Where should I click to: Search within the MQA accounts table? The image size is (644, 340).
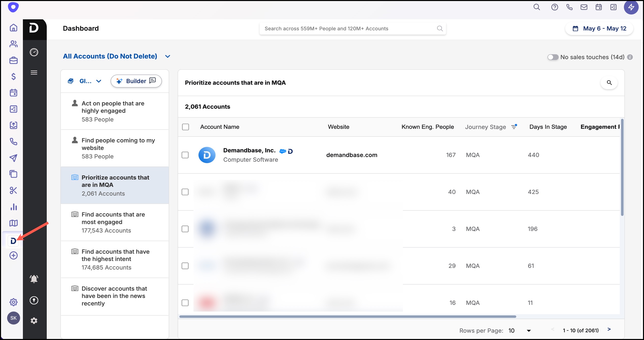(609, 83)
